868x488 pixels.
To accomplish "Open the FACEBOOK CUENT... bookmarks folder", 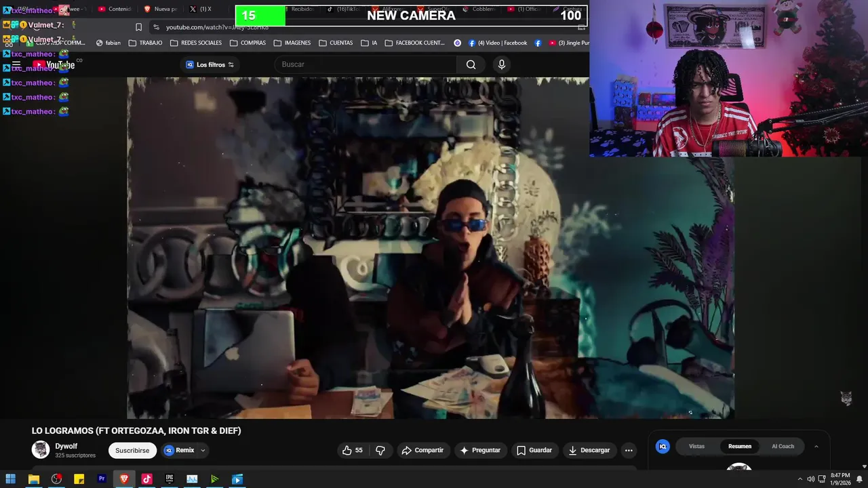I will 415,43.
